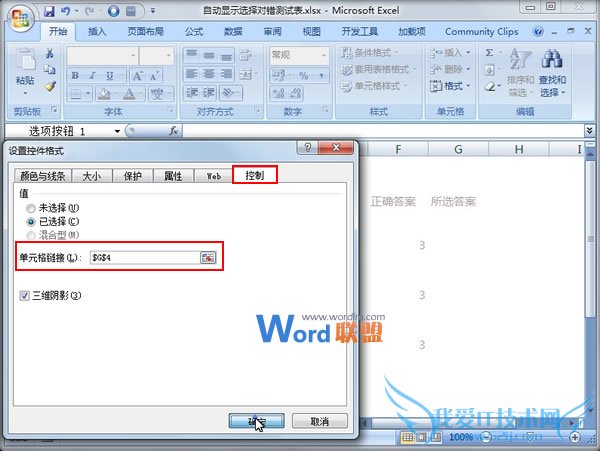Open the 开发工具 ribbon tab
Screen dimensions: 600x451
click(359, 31)
